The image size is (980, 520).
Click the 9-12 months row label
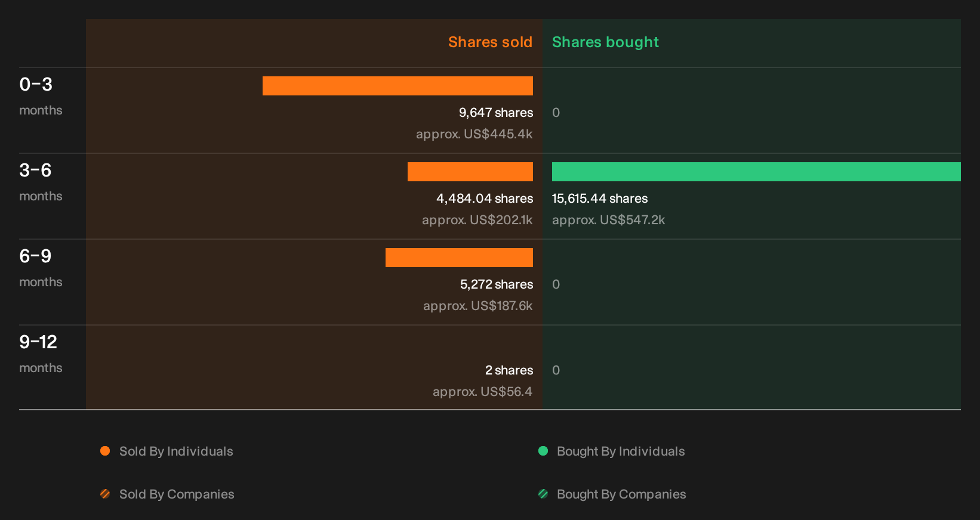coord(41,354)
